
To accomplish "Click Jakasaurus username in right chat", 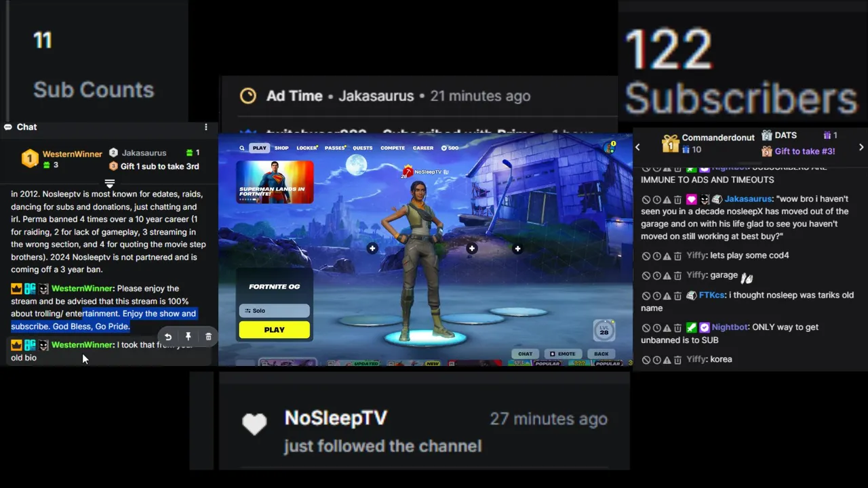I will [747, 199].
